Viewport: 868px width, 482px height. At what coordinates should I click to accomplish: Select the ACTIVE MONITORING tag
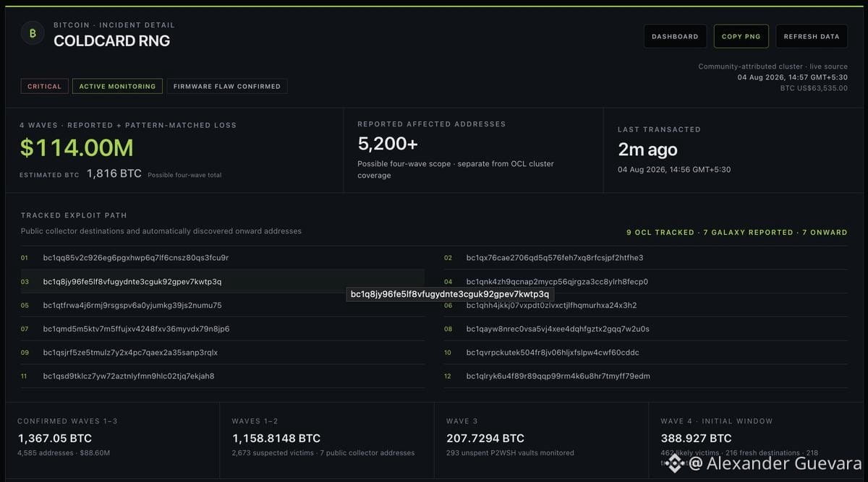coord(117,86)
